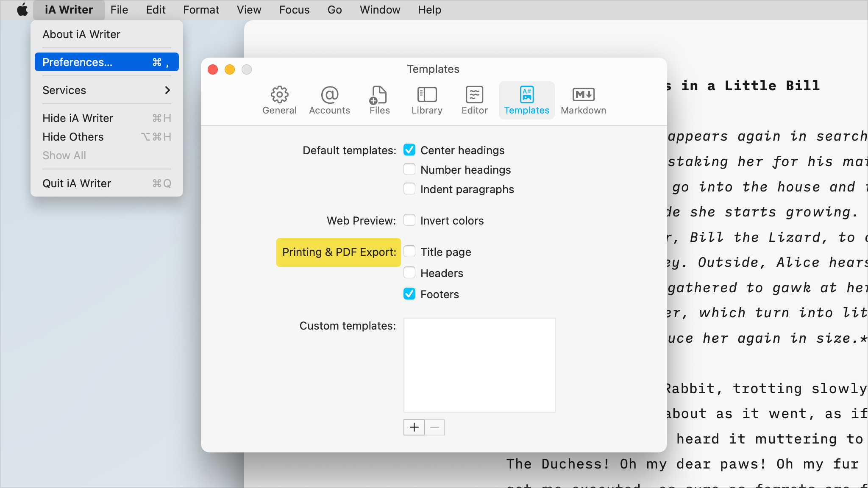Screen dimensions: 868x488
Task: Switch to the Accounts preferences pane
Action: 330,100
